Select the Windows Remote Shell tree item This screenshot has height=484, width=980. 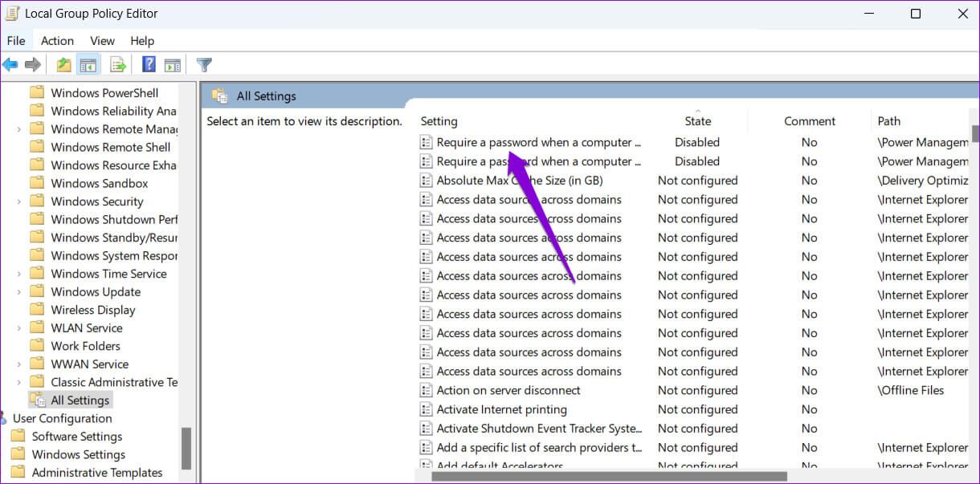[111, 147]
